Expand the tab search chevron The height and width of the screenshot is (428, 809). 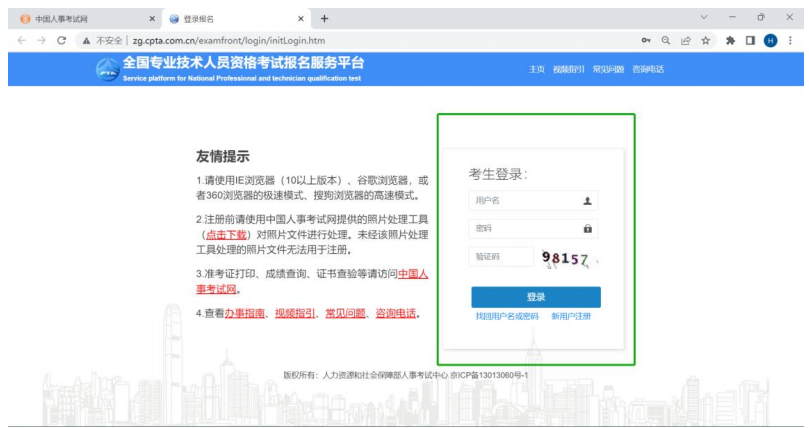[x=703, y=18]
